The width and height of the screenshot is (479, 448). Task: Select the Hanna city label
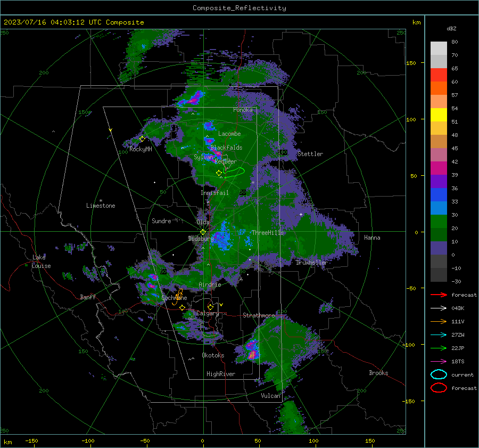(372, 238)
